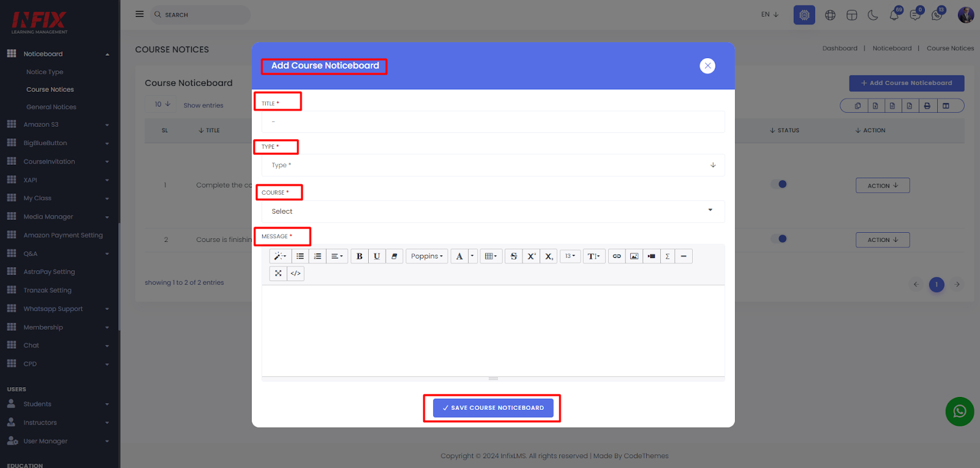Export table to Excel file
980x468 pixels.
pyautogui.click(x=875, y=106)
